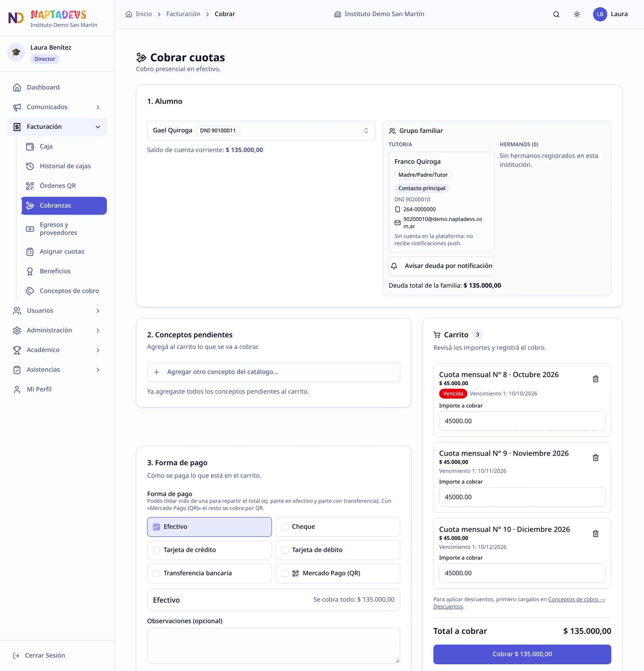Viewport: 644px width, 671px height.
Task: Open Egresos y proveedores menu item
Action: pos(64,229)
